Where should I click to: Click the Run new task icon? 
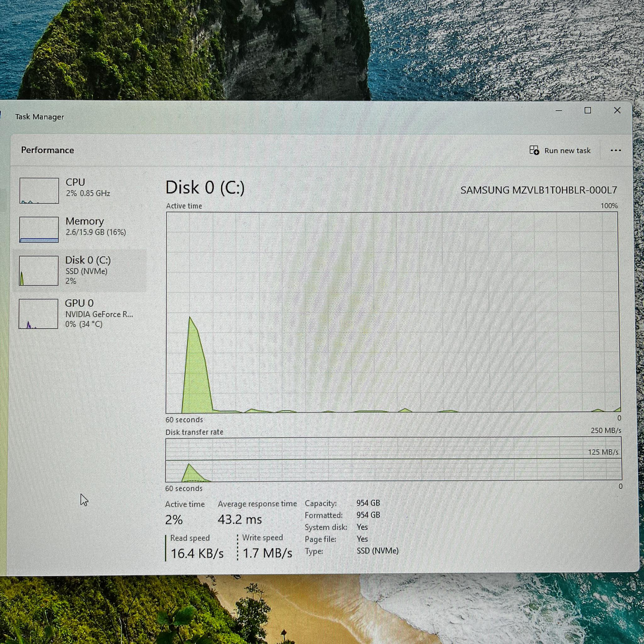(x=534, y=150)
